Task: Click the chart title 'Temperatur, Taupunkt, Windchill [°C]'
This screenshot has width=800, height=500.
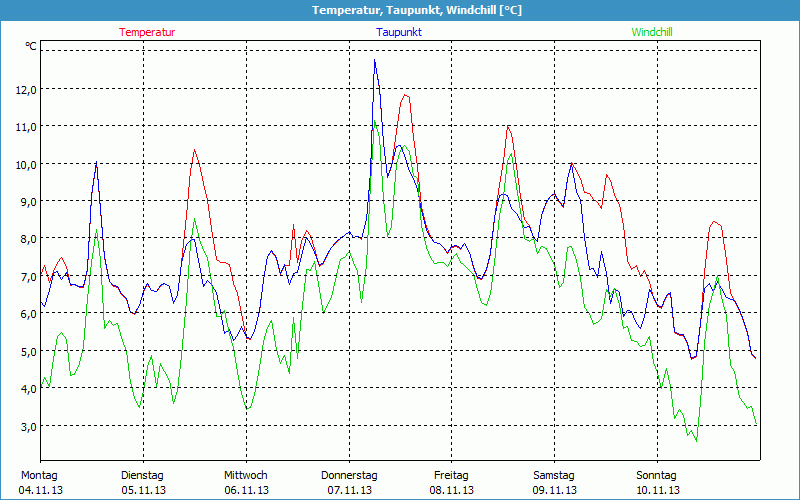Action: point(417,10)
